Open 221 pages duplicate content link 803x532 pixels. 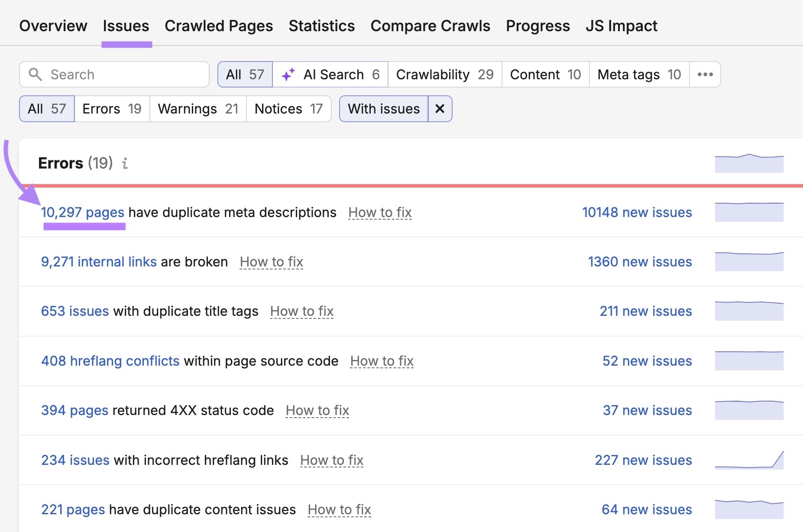point(73,509)
